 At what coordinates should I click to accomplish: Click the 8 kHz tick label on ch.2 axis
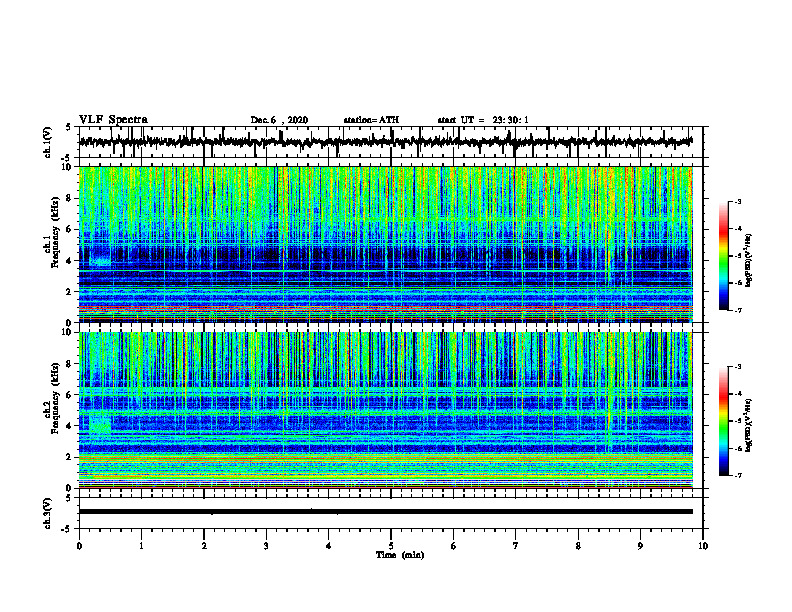[70, 364]
